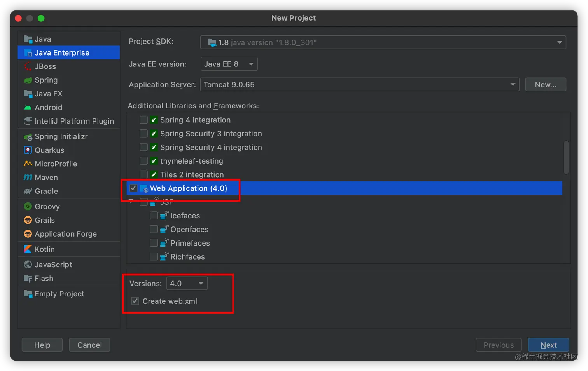This screenshot has width=588, height=371.
Task: Select the Spring Initializr project type
Action: pos(69,136)
